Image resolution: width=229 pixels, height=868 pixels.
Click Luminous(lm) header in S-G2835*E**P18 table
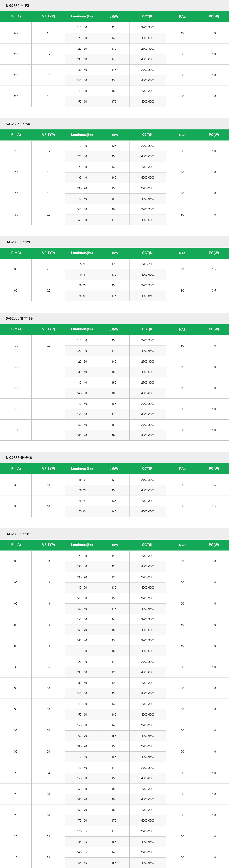[x=82, y=469]
